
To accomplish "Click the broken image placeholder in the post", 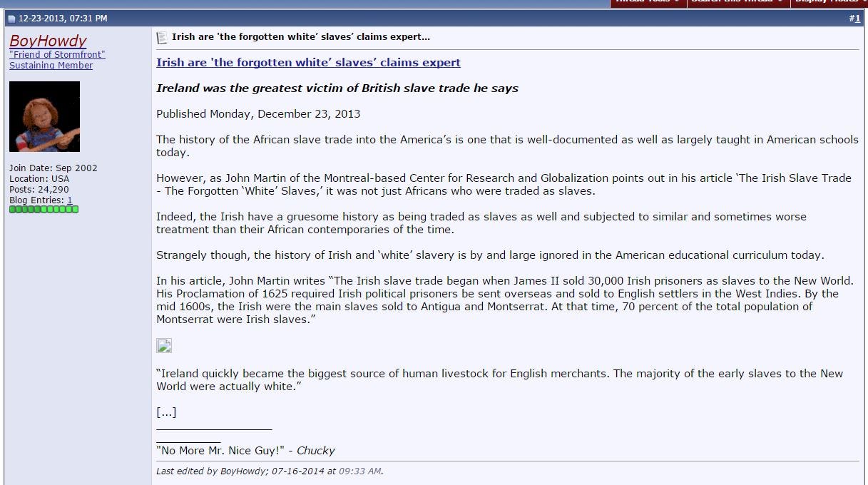I will (164, 346).
